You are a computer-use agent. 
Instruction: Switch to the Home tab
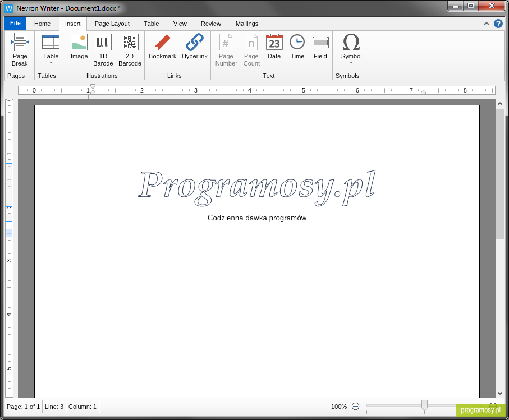click(42, 24)
